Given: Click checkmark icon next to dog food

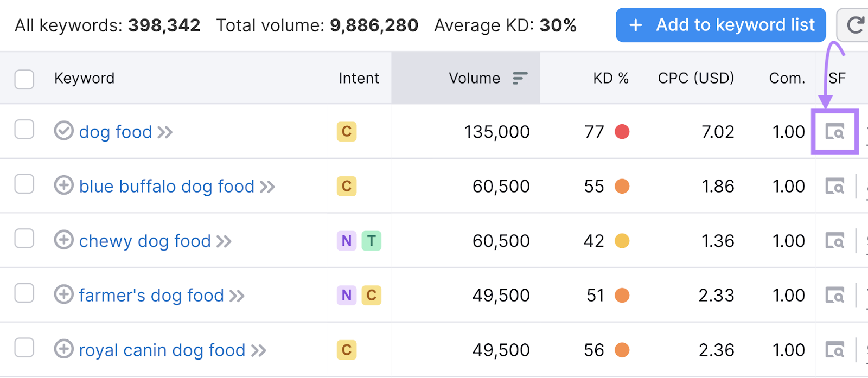Looking at the screenshot, I should click(63, 131).
